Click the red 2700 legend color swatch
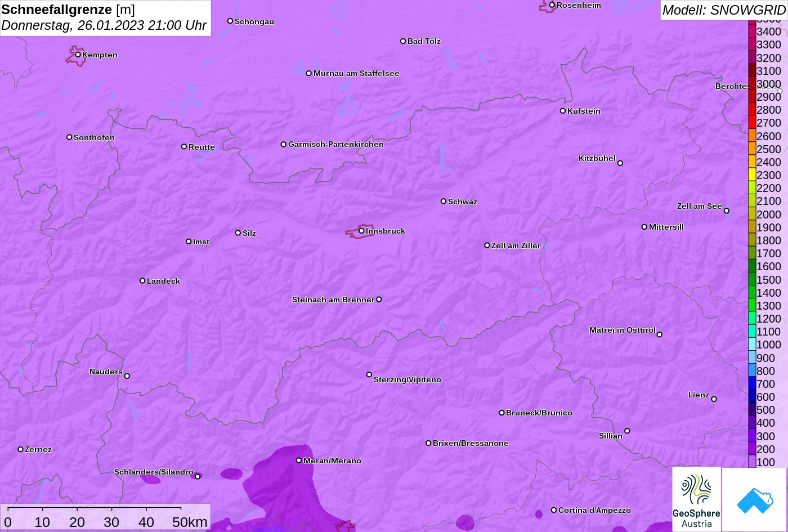 pos(752,123)
